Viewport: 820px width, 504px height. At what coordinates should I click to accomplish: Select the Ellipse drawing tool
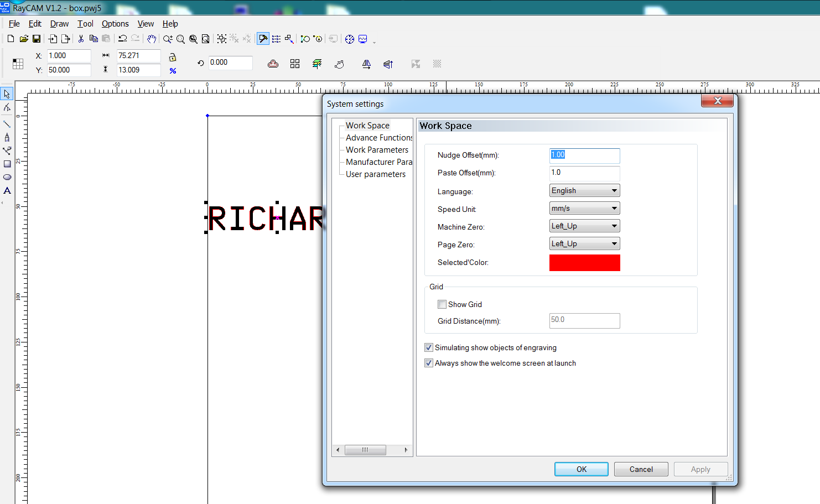[x=7, y=178]
